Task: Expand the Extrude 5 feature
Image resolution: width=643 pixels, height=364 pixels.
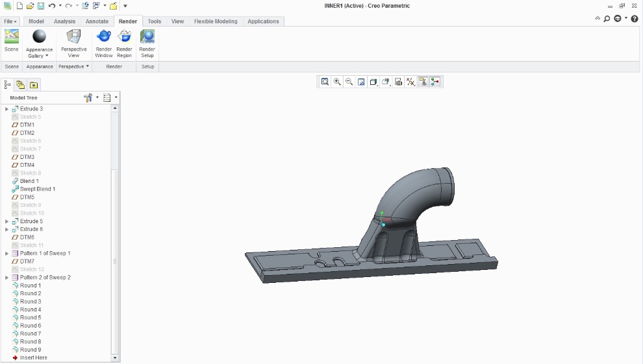Action: point(6,221)
